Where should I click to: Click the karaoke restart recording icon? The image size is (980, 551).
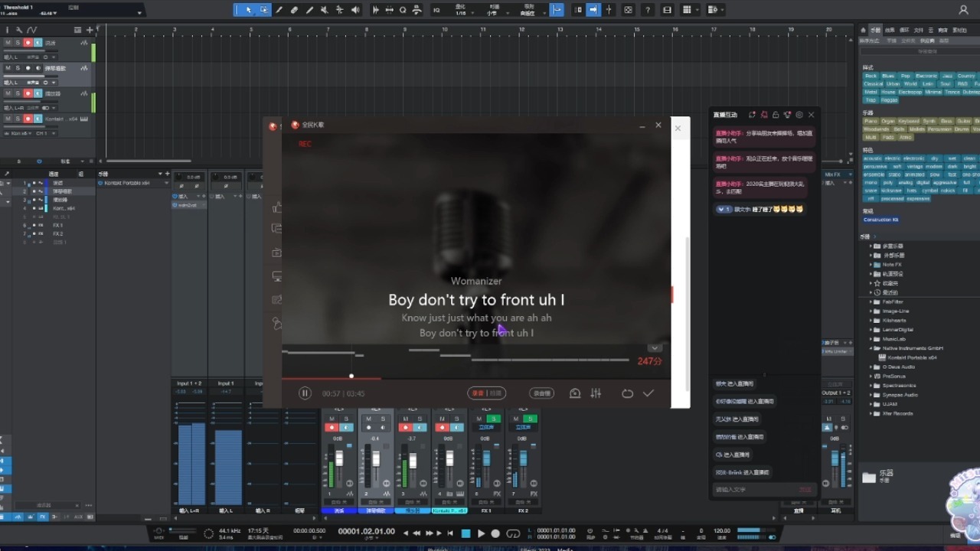627,393
